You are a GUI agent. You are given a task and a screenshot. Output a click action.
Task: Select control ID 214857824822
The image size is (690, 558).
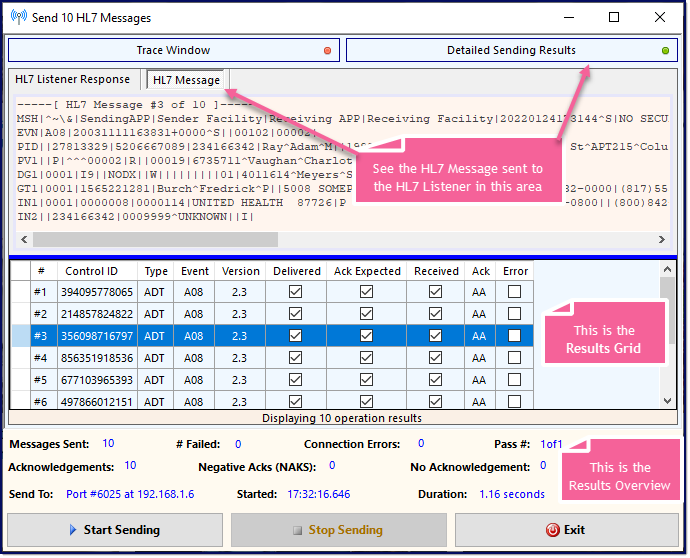[x=97, y=314]
